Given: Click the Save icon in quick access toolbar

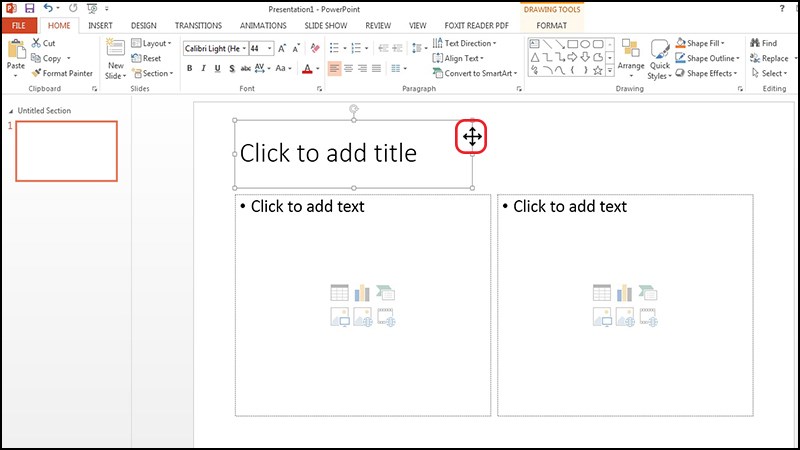Looking at the screenshot, I should point(28,8).
